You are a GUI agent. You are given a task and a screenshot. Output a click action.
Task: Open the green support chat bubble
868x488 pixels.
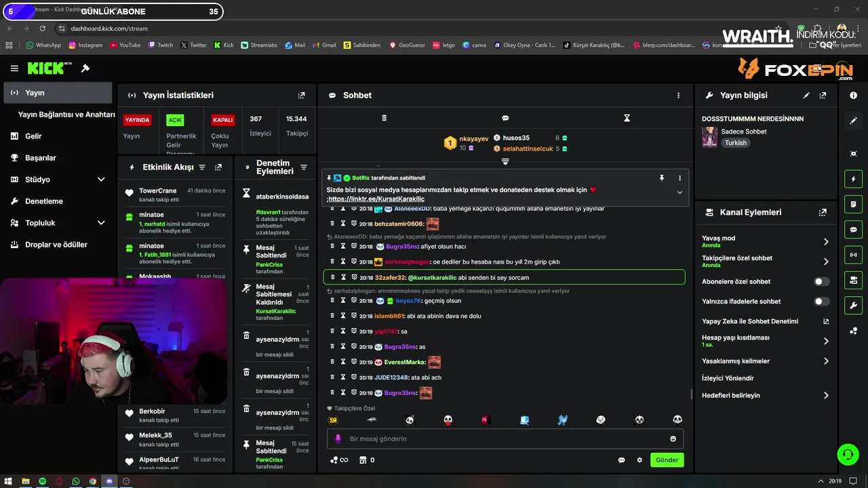(848, 454)
